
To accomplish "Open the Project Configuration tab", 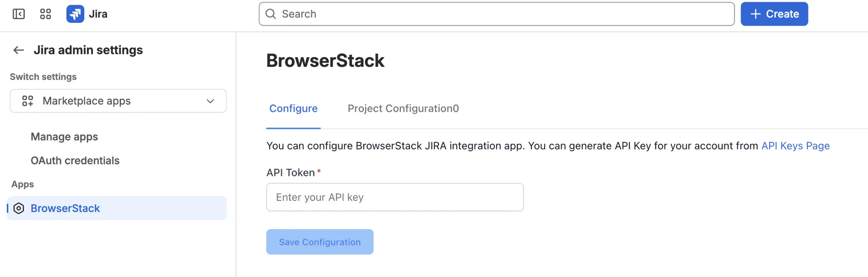I will (403, 109).
